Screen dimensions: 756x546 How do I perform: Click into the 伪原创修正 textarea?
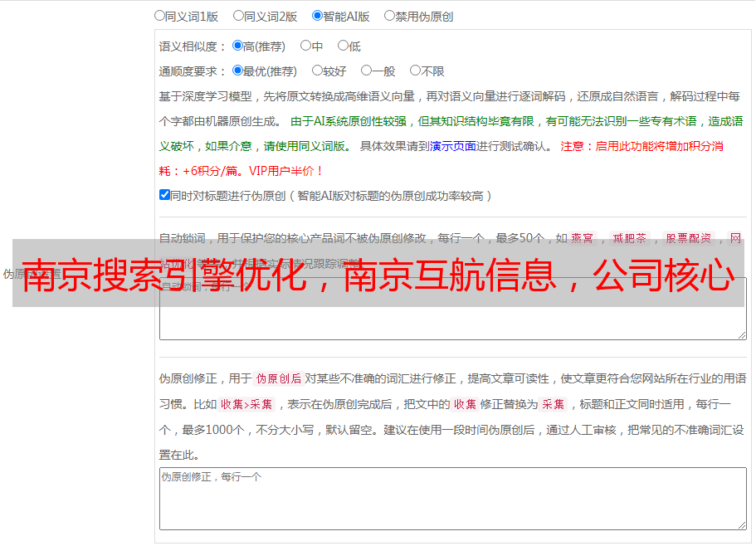click(x=453, y=499)
